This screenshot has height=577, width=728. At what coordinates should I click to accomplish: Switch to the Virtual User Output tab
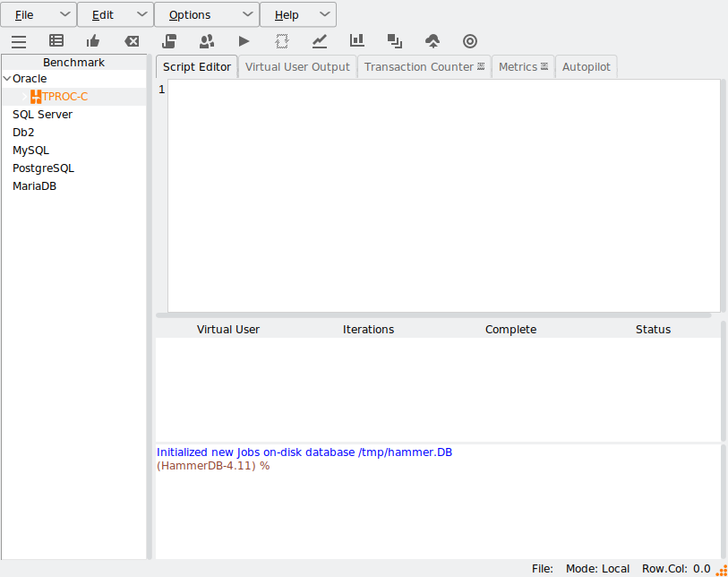(x=297, y=67)
